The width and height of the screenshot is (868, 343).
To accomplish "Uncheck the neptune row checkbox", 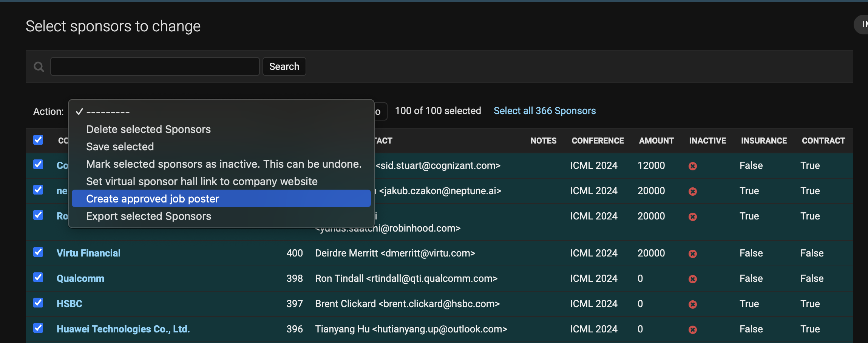I will [x=38, y=190].
